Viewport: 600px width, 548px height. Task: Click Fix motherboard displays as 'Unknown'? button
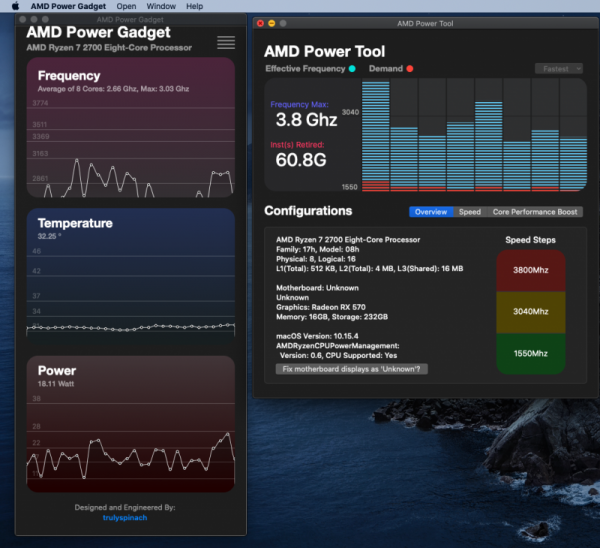351,369
